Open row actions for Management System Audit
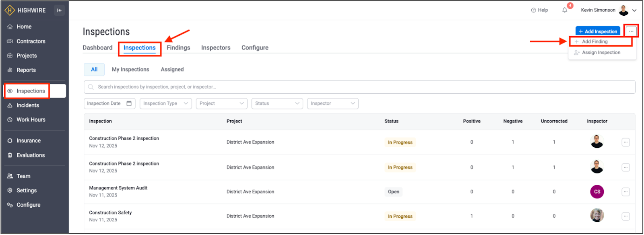This screenshot has width=644, height=235. (625, 192)
